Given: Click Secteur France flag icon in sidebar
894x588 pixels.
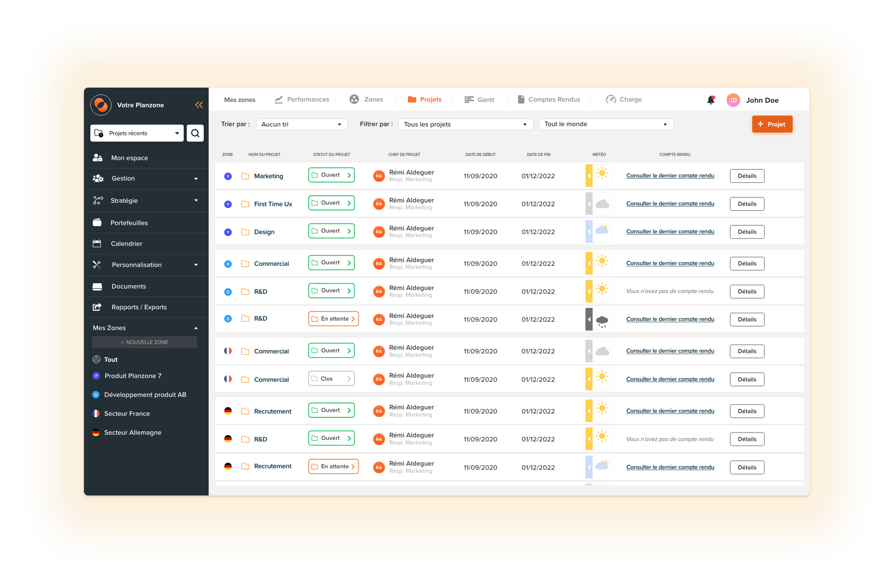Looking at the screenshot, I should click(96, 414).
